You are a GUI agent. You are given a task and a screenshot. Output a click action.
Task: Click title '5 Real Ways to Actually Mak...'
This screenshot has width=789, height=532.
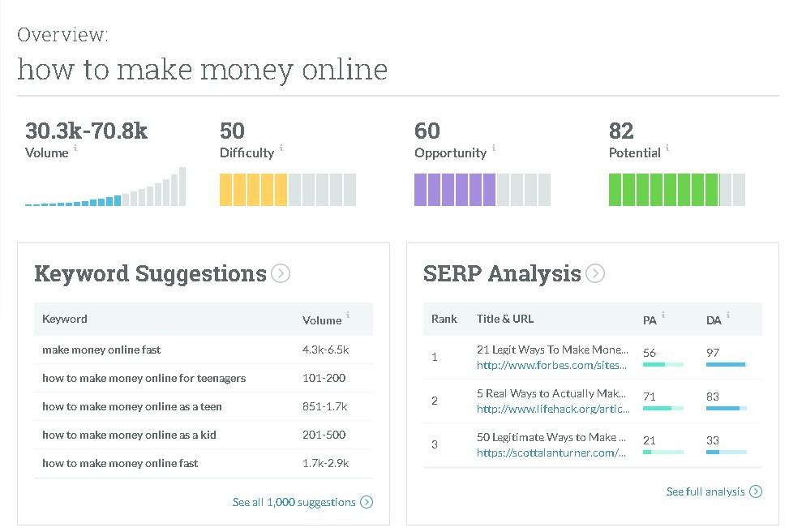click(551, 393)
